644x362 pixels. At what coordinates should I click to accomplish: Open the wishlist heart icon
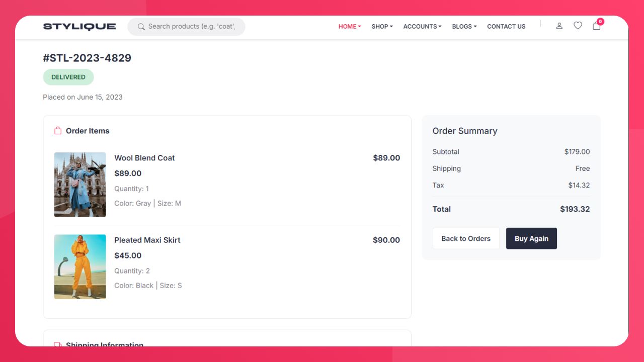pos(578,26)
